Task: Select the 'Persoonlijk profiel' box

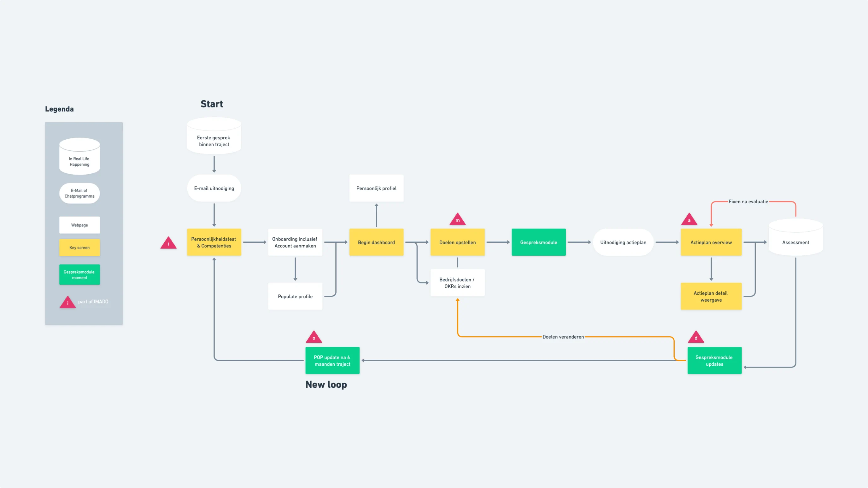Action: pyautogui.click(x=376, y=188)
